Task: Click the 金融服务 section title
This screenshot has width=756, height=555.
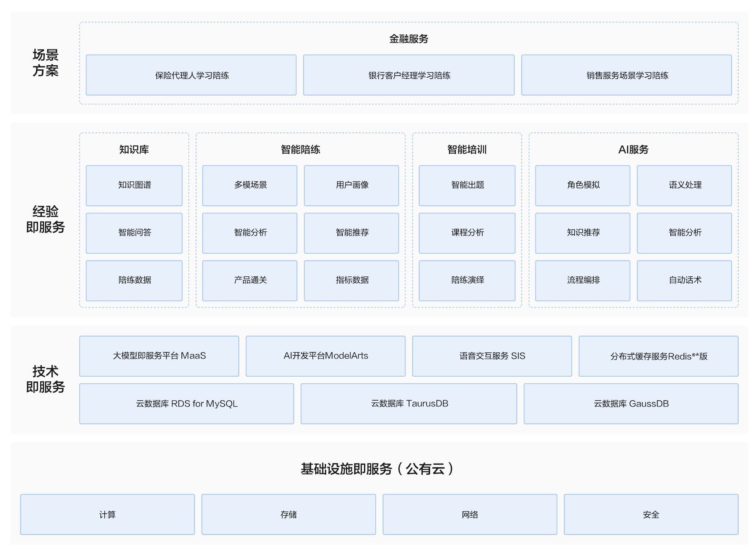Action: tap(409, 39)
